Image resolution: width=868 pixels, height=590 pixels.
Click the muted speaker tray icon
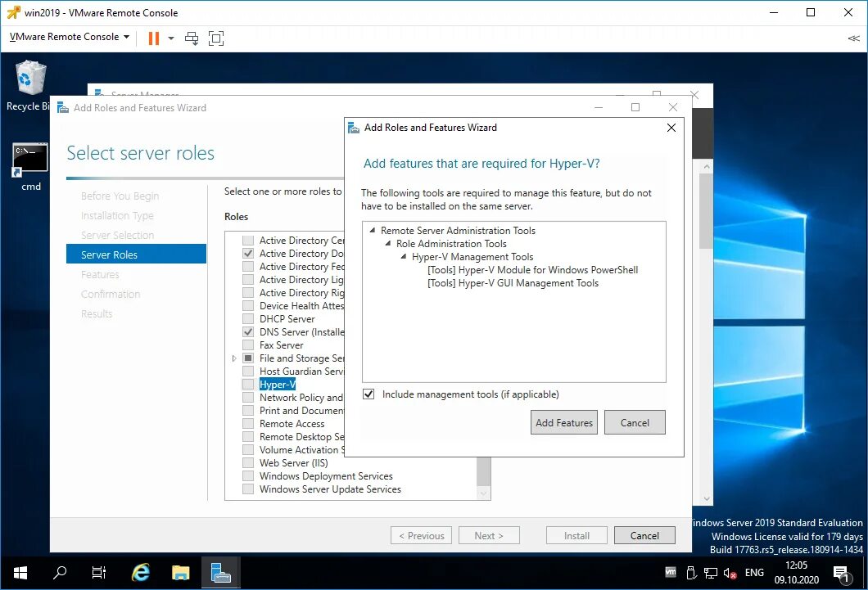[730, 573]
